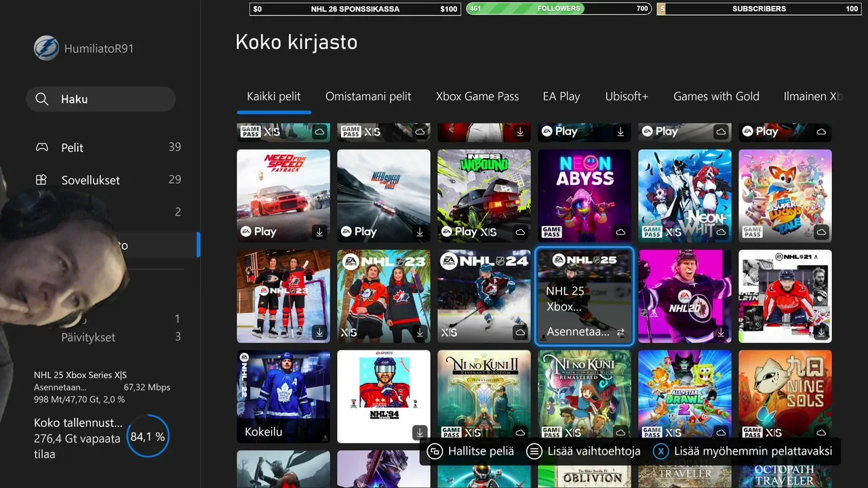The height and width of the screenshot is (488, 868).
Task: Click the Lisää vaihtoehtoja menu icon
Action: [534, 451]
